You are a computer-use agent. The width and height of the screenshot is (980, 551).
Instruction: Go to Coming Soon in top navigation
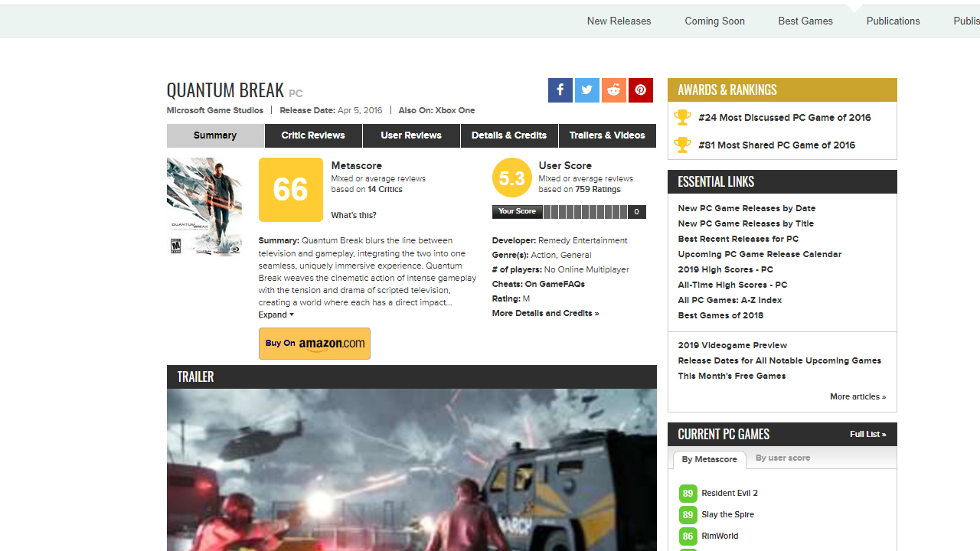click(714, 21)
